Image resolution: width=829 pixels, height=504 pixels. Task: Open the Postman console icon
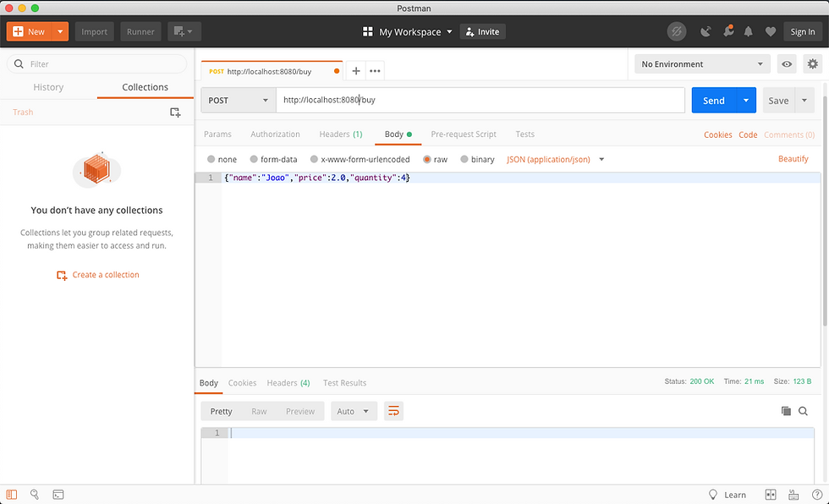click(58, 495)
